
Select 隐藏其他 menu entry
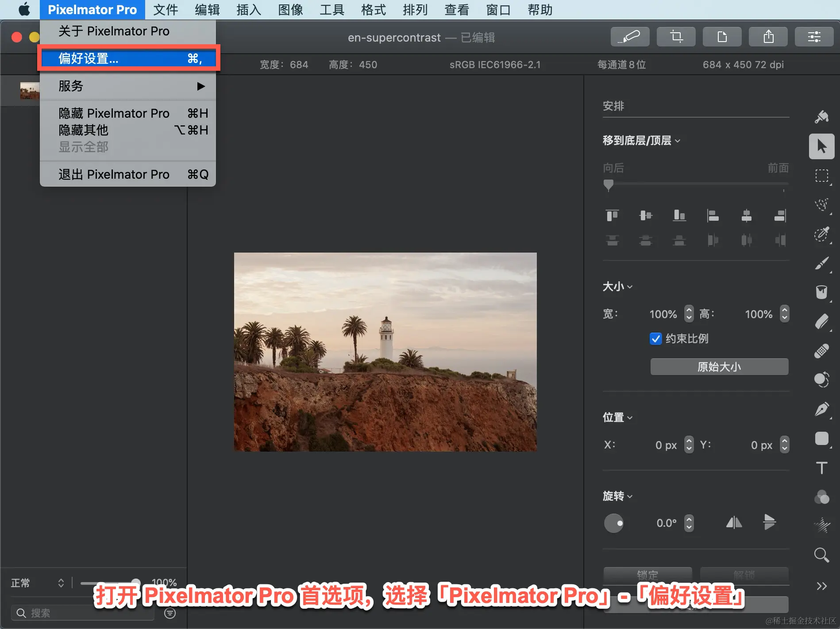128,130
